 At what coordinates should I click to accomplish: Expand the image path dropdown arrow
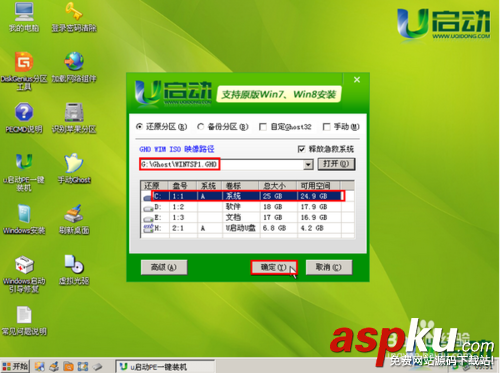pyautogui.click(x=308, y=164)
